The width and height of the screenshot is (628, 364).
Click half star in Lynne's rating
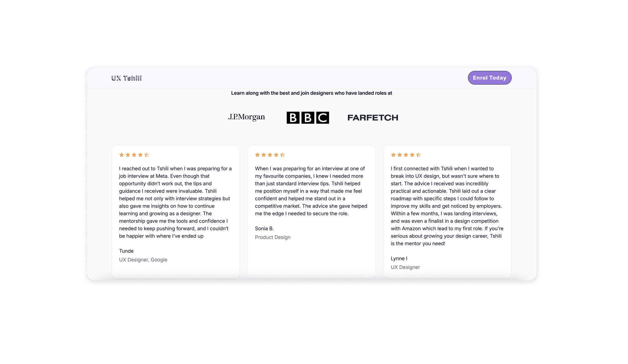418,155
